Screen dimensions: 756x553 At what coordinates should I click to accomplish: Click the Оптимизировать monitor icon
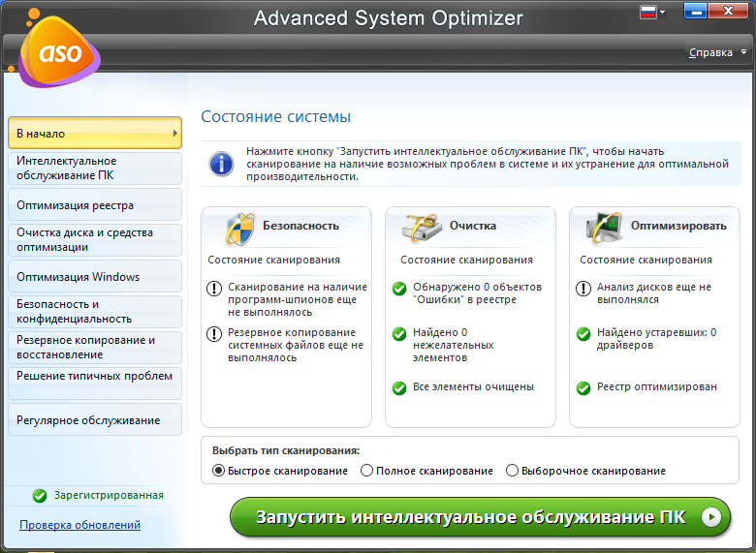tap(604, 227)
